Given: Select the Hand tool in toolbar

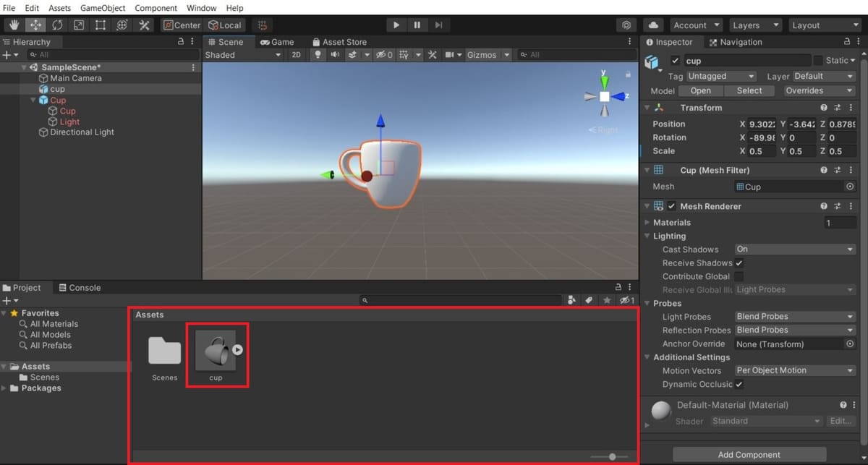Looking at the screenshot, I should coord(14,25).
